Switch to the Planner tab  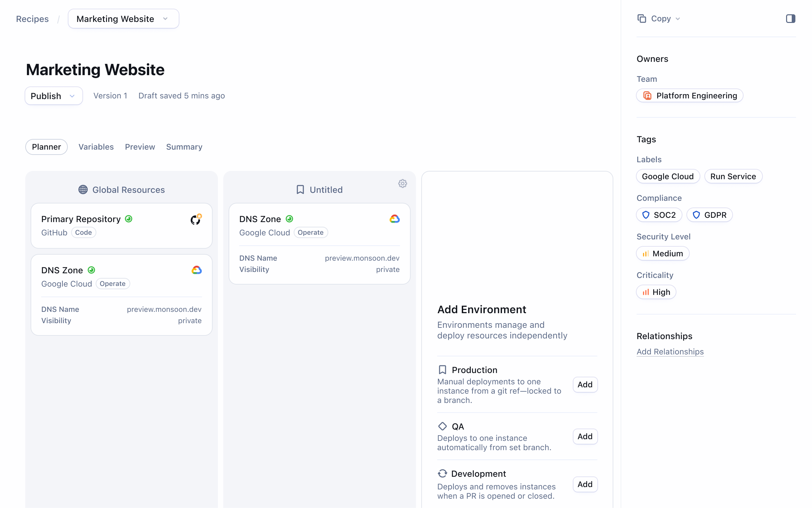[46, 147]
